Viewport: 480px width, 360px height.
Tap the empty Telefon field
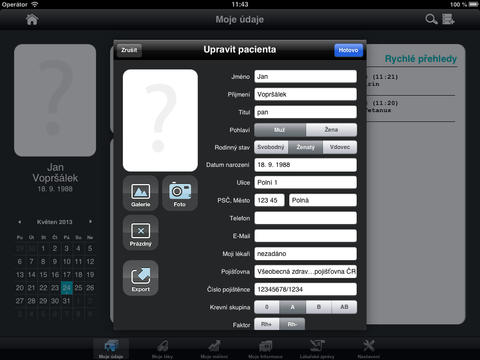(x=306, y=218)
